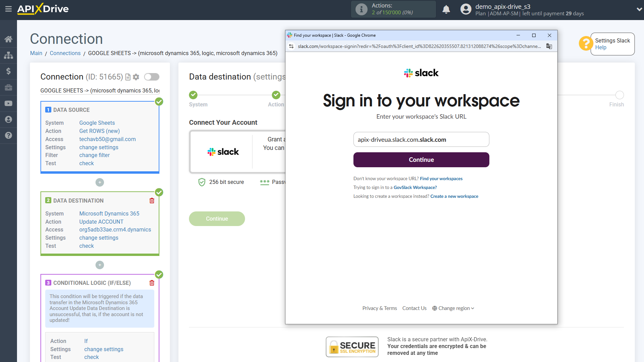Click change settings in the Conditional Logic block
The width and height of the screenshot is (644, 362).
pyautogui.click(x=104, y=349)
